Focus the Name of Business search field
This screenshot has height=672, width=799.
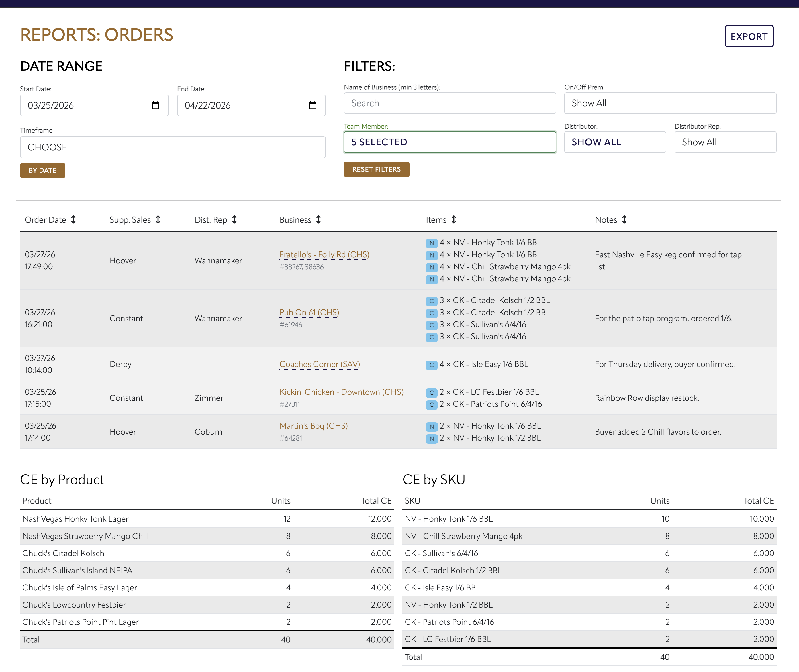point(450,103)
